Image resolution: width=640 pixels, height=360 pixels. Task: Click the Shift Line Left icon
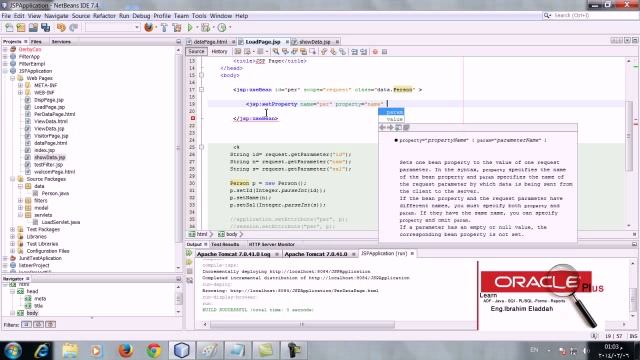(354, 51)
